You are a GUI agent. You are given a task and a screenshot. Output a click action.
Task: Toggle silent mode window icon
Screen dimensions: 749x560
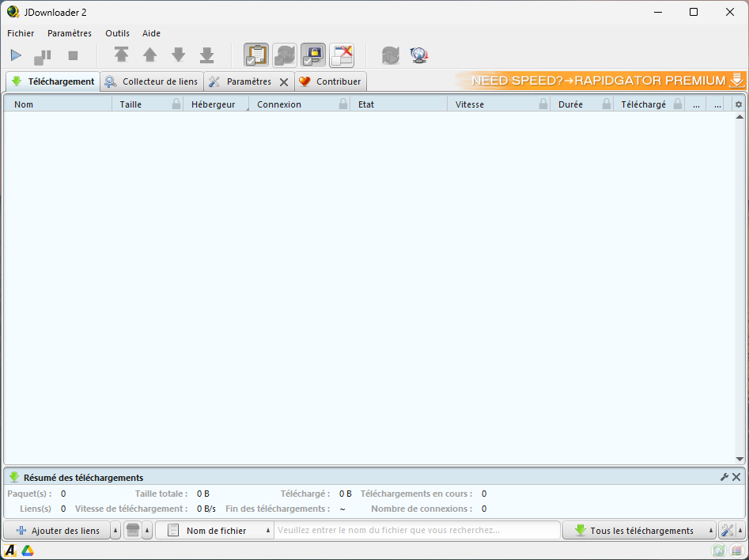342,55
